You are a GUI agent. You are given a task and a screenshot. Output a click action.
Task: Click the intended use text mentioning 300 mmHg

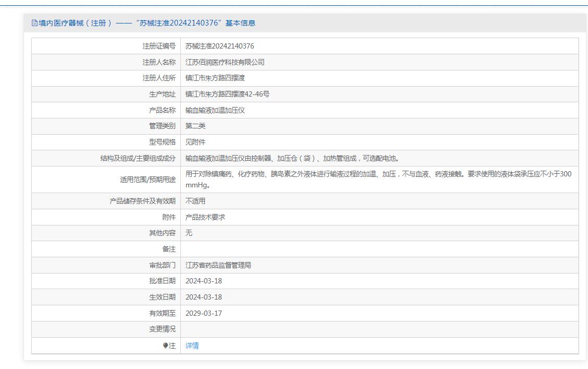pos(378,180)
